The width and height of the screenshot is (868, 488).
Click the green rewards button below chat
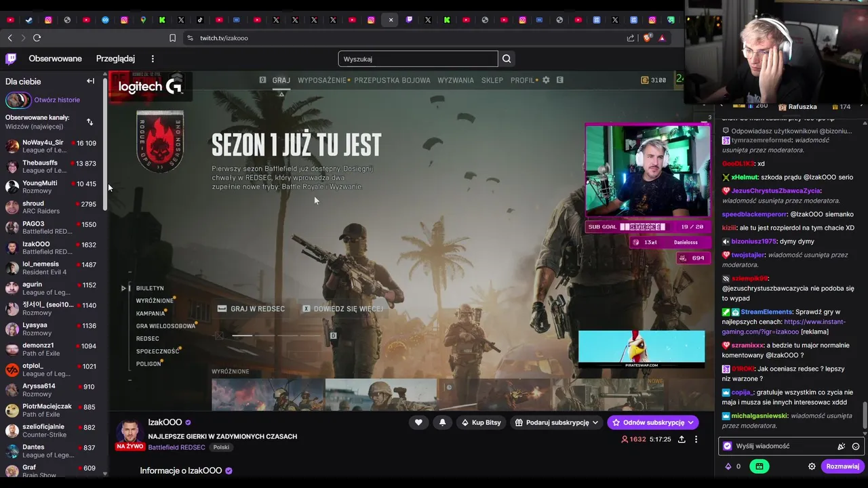coord(759,466)
